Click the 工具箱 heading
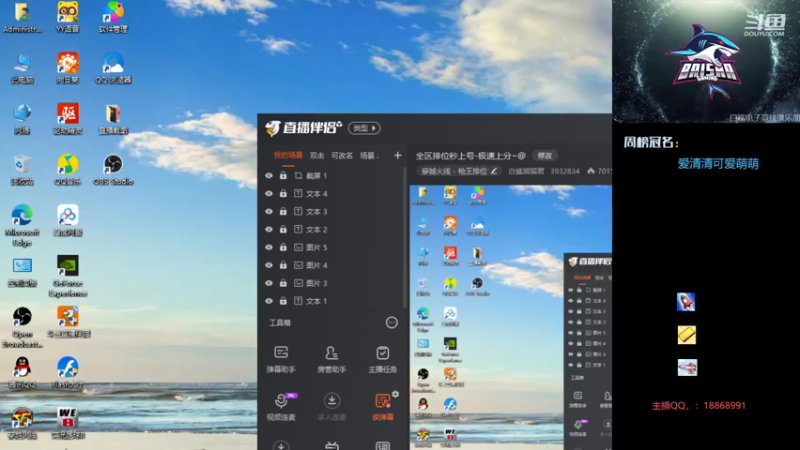 pos(280,322)
